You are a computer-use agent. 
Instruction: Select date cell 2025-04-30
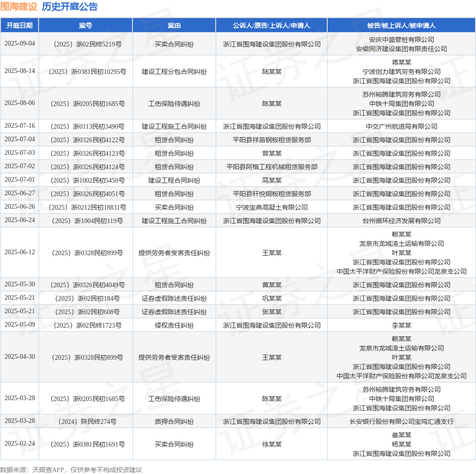pyautogui.click(x=20, y=356)
